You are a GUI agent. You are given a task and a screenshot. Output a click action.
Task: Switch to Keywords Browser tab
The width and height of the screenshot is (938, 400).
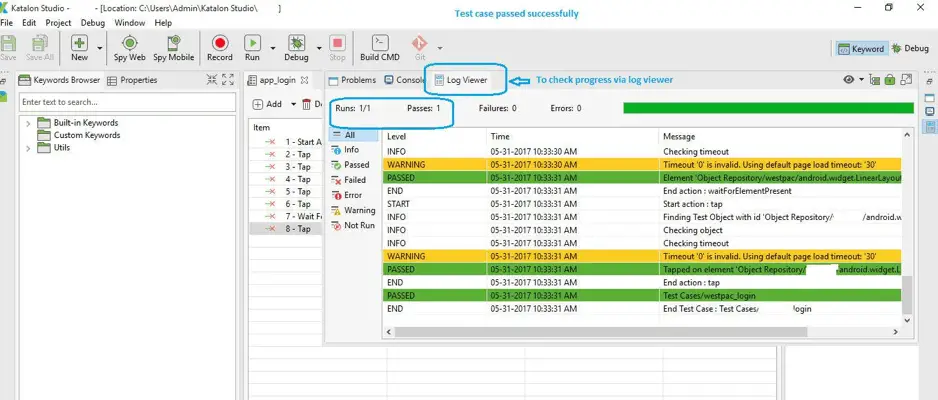pyautogui.click(x=59, y=80)
